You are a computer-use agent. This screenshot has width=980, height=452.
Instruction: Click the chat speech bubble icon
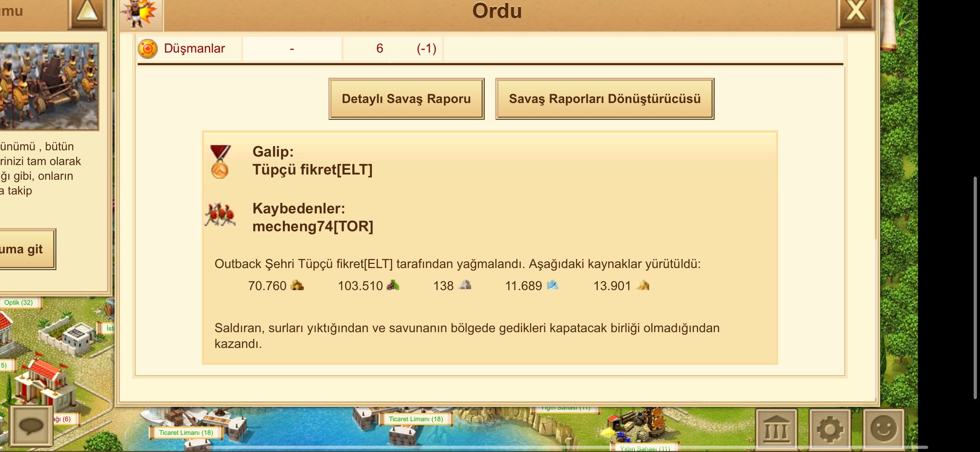[32, 426]
